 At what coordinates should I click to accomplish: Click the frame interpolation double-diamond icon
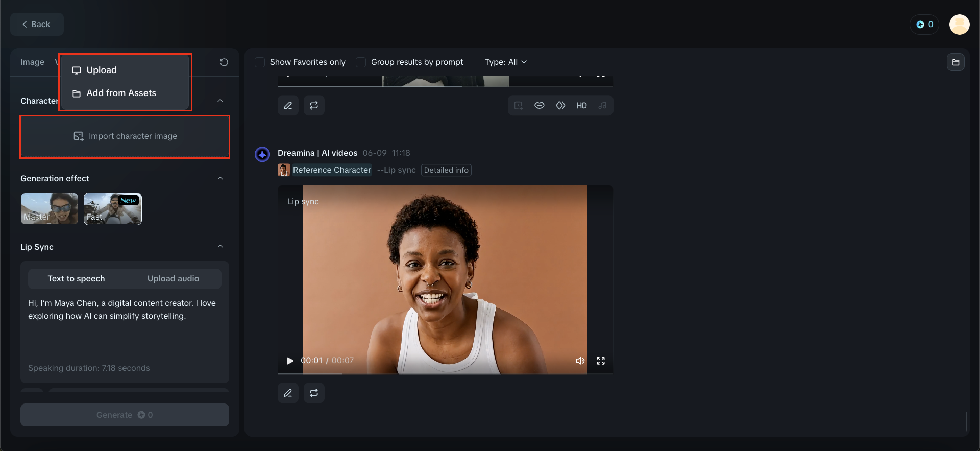pos(560,106)
